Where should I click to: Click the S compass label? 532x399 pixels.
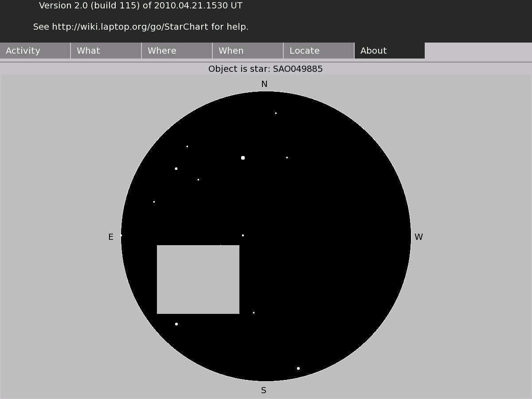(264, 391)
